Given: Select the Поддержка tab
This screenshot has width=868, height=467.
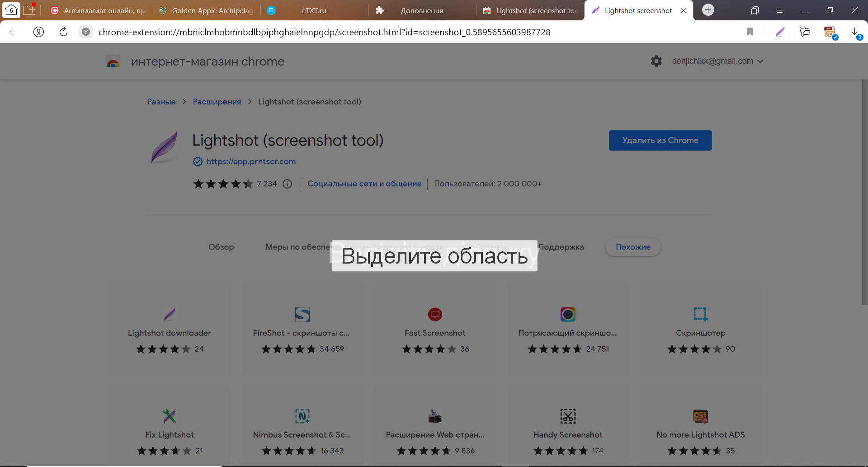Looking at the screenshot, I should [x=561, y=247].
